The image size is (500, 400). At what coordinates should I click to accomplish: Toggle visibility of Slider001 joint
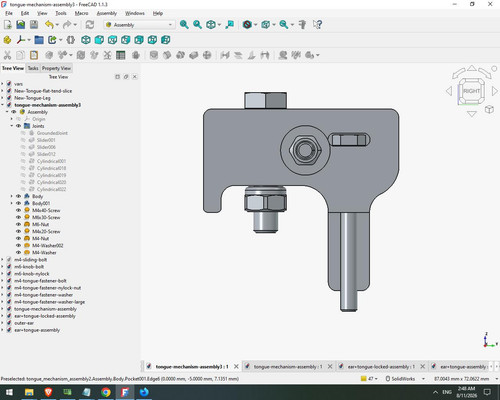[23, 140]
